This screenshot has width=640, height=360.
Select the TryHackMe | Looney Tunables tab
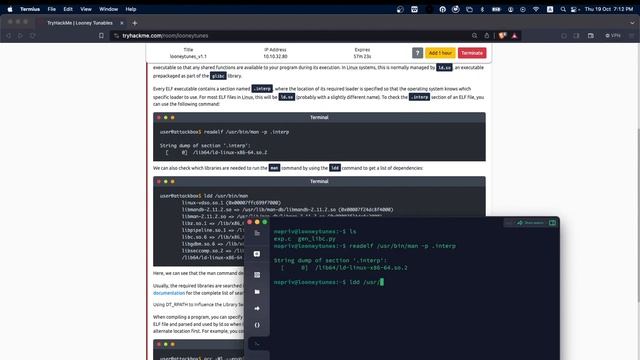pyautogui.click(x=81, y=23)
